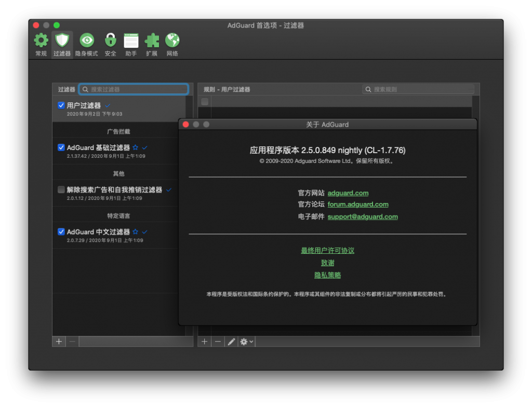Screen dimensions: 532x408
Task: Close the 关于 AdGuard about window
Action: click(x=186, y=125)
